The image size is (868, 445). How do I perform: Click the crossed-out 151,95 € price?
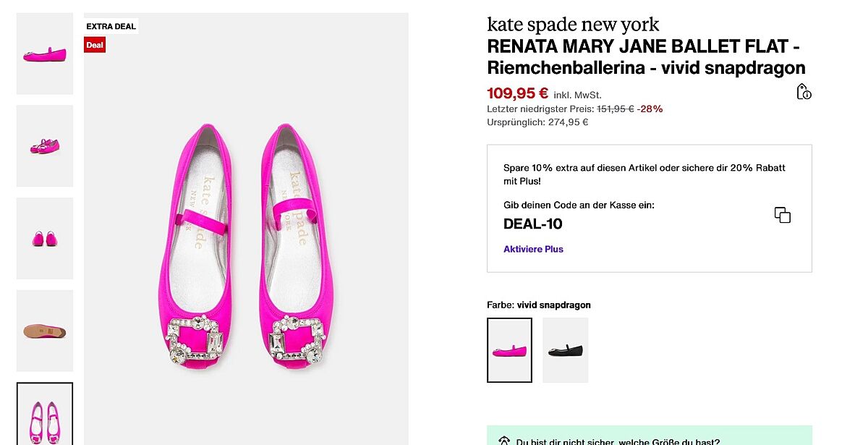coord(615,109)
